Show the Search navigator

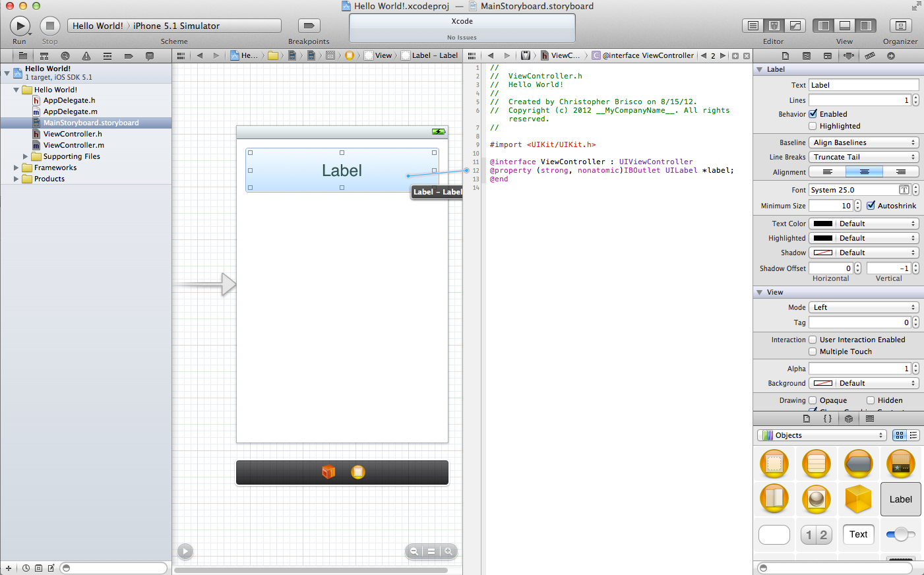click(x=65, y=56)
